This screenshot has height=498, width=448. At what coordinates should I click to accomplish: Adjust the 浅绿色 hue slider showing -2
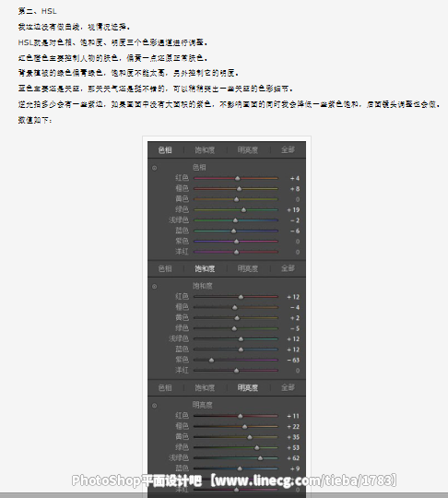(236, 220)
